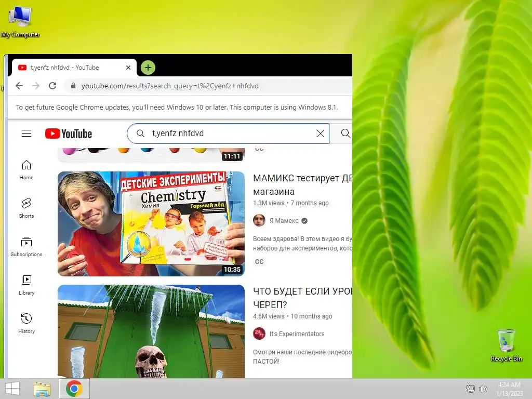This screenshot has width=532, height=399.
Task: Click the 'Всеем здарова!' description text
Action: pos(303,243)
